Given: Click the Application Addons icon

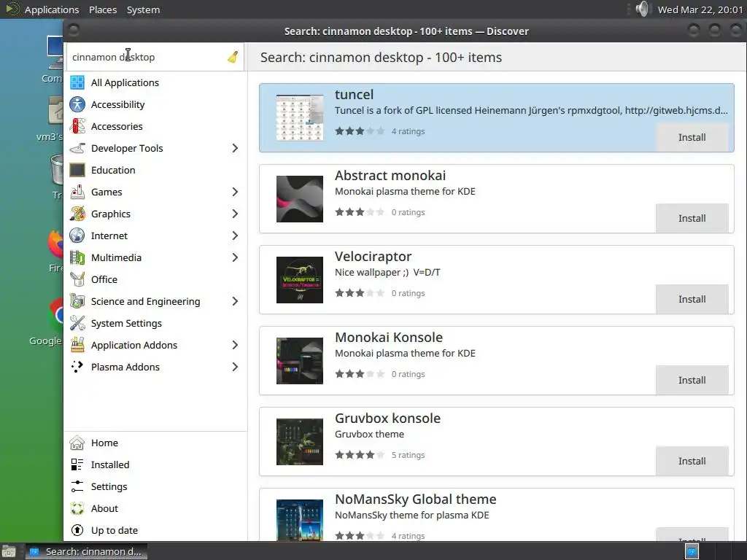Looking at the screenshot, I should (77, 345).
